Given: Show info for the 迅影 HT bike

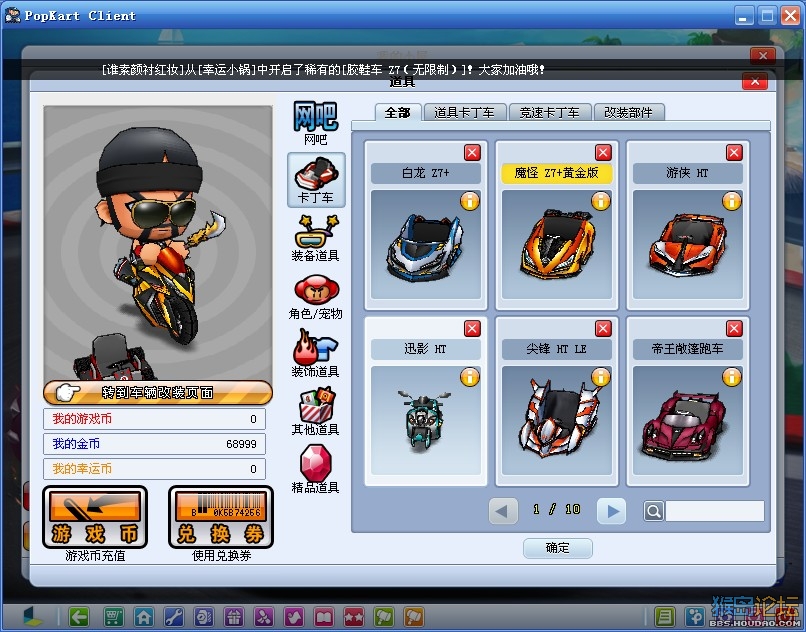Looking at the screenshot, I should pyautogui.click(x=469, y=377).
